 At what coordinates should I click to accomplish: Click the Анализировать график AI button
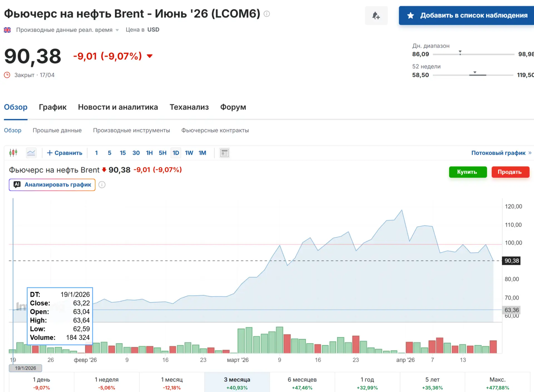pos(52,185)
